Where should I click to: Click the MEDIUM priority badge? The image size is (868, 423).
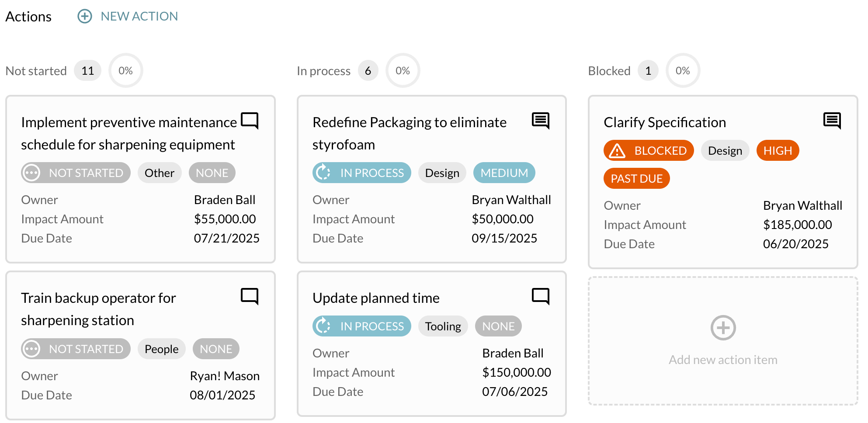pyautogui.click(x=504, y=173)
